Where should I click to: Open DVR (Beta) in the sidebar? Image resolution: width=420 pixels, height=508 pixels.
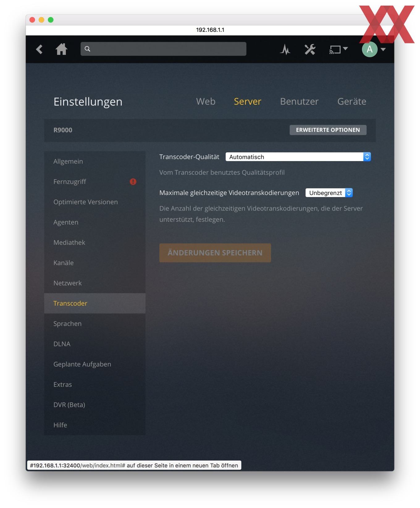click(95, 405)
